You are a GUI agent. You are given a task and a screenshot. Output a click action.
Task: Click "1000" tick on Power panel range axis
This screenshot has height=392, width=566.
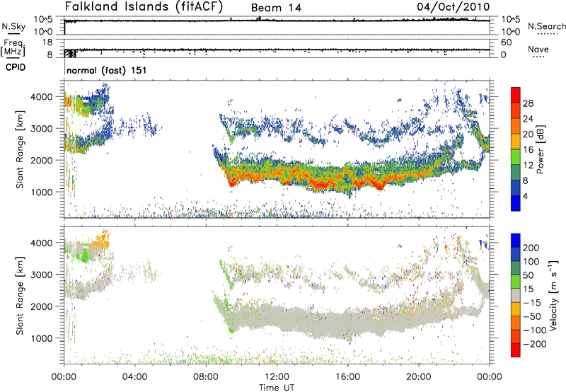pyautogui.click(x=42, y=192)
